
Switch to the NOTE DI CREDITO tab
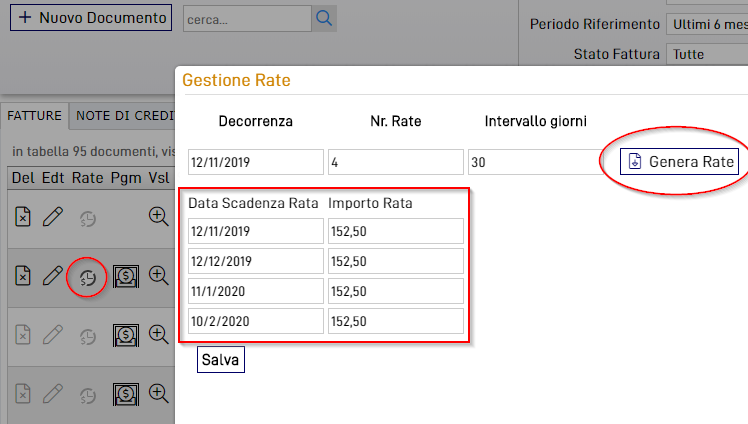pos(122,116)
